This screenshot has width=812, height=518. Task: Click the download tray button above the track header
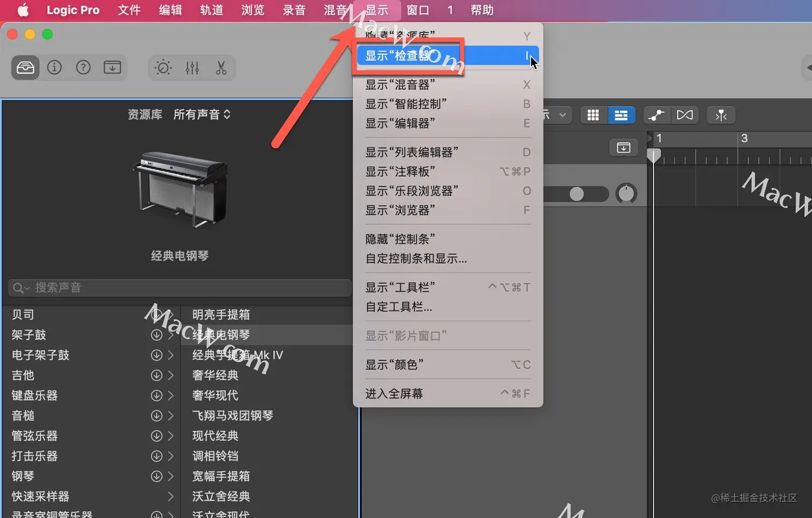(624, 148)
